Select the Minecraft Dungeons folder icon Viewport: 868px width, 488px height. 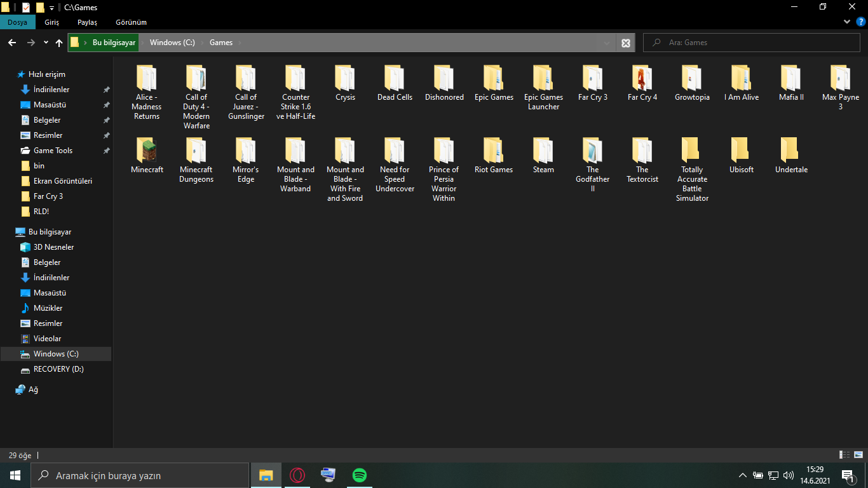[x=196, y=150]
